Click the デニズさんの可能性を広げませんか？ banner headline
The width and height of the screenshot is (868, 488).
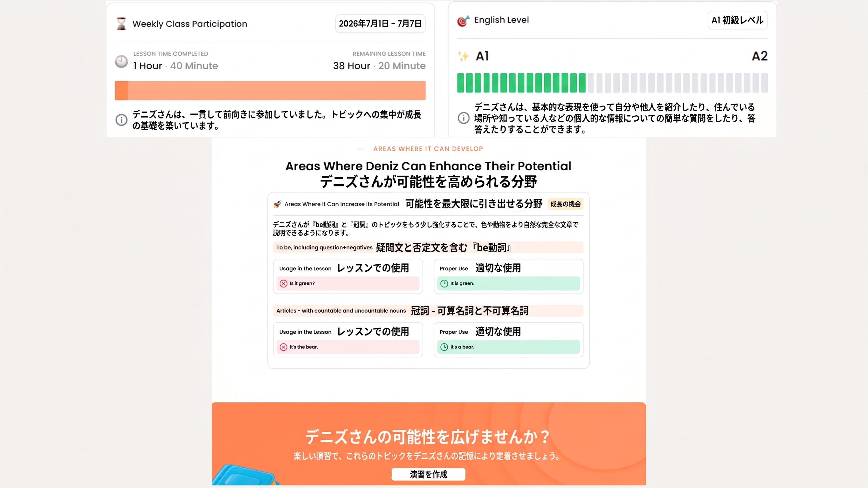click(x=428, y=437)
